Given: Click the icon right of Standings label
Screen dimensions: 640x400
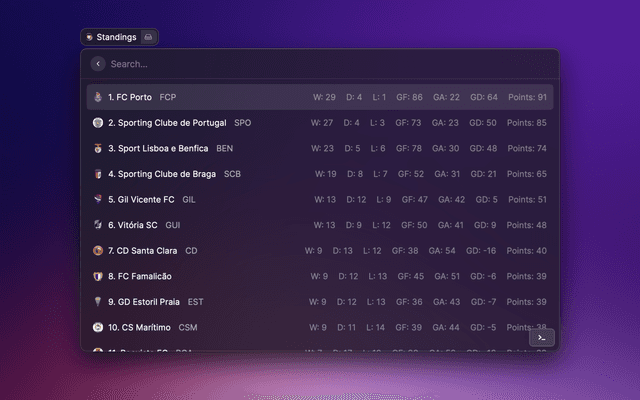Looking at the screenshot, I should (x=149, y=37).
